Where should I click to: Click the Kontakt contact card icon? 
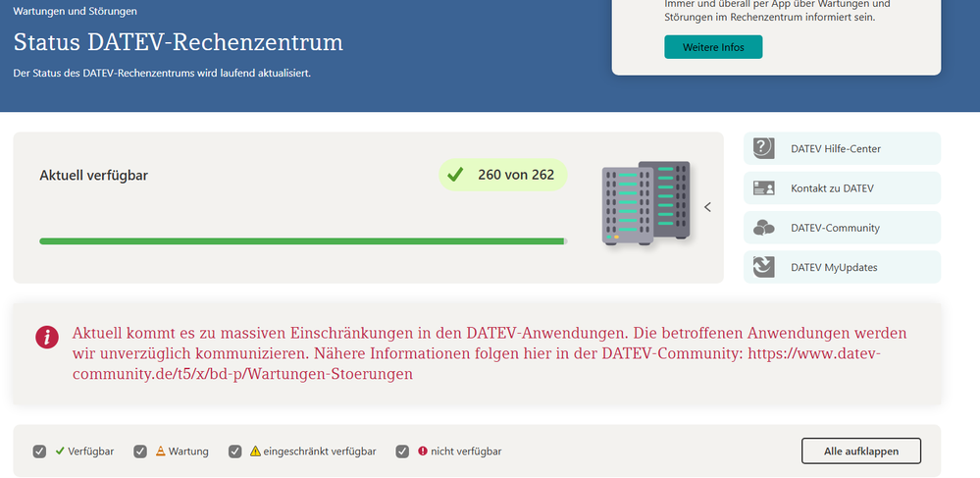click(764, 187)
